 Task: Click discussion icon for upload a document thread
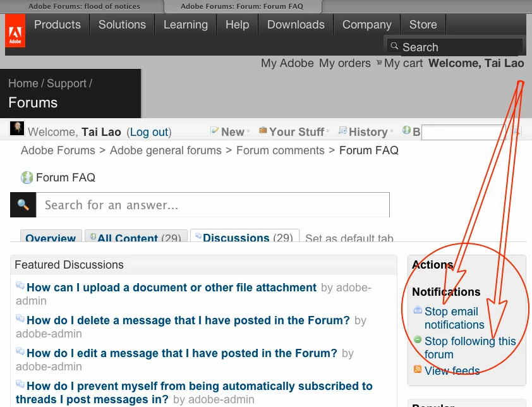tap(20, 286)
